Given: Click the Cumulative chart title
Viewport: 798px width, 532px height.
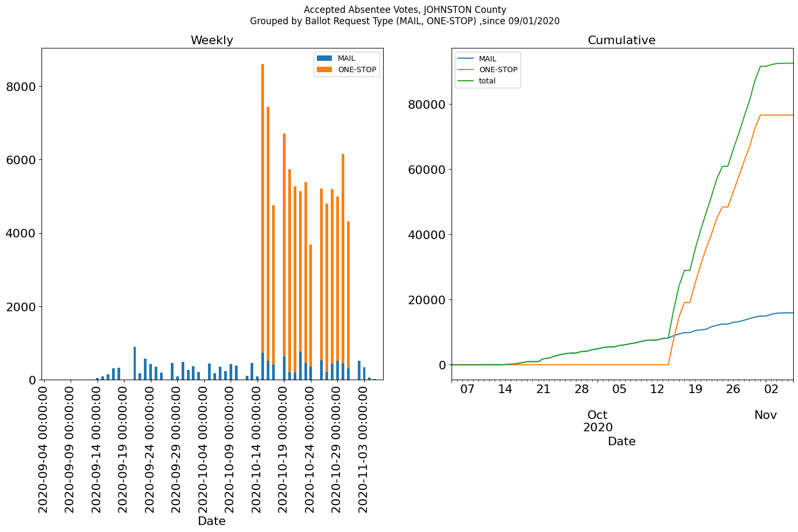Looking at the screenshot, I should [622, 40].
